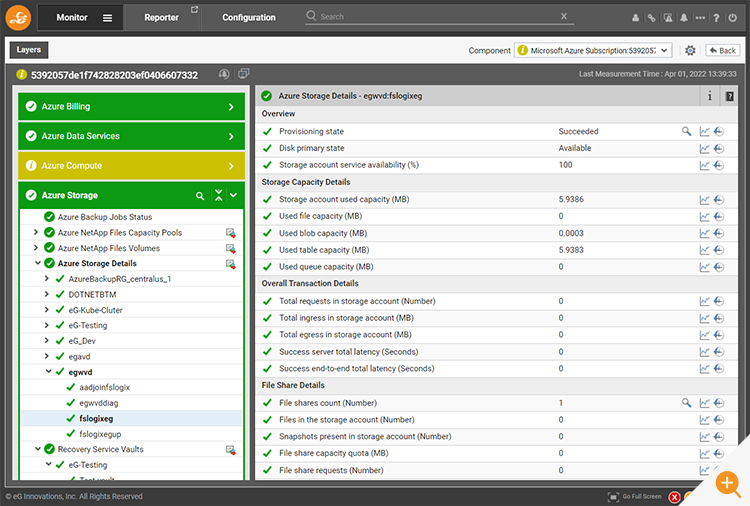Image resolution: width=750 pixels, height=506 pixels.
Task: Click the power logout icon
Action: [x=733, y=18]
